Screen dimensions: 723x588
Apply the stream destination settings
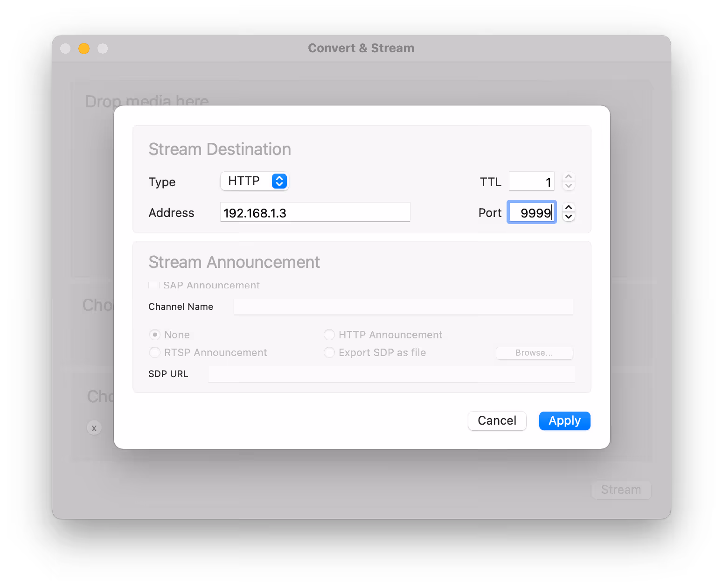[564, 420]
